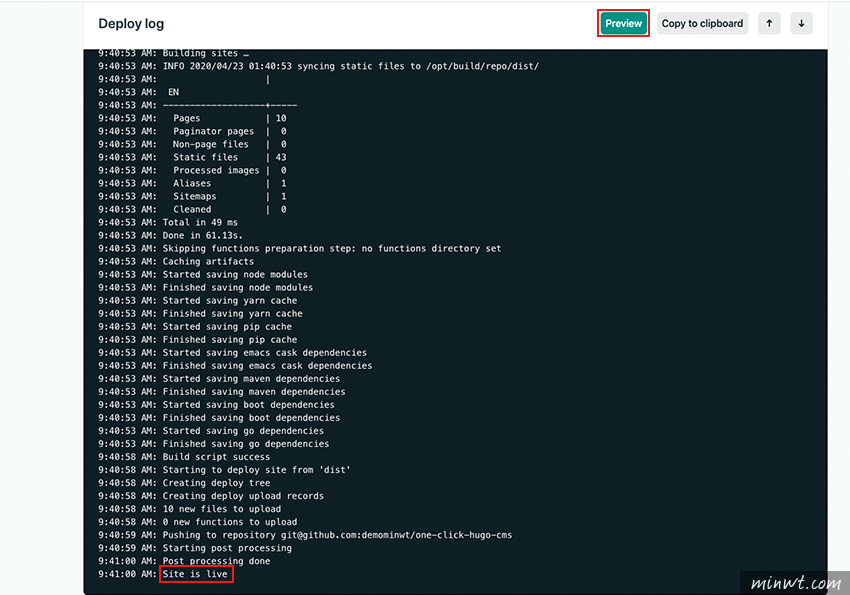Jump to top of log with up arrow
This screenshot has width=850, height=595.
(x=769, y=23)
